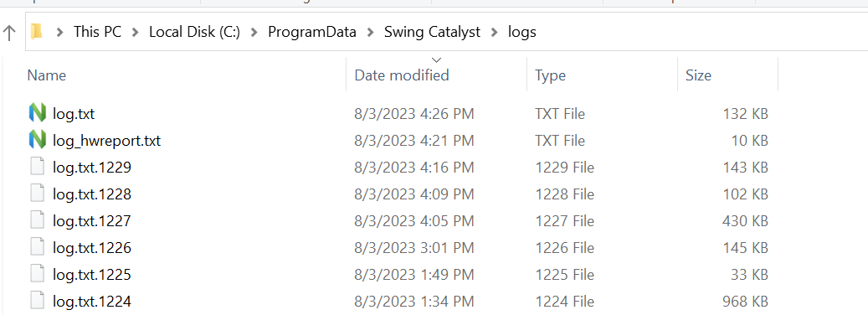
Task: Select the log_hwreport.txt file icon
Action: 37,140
